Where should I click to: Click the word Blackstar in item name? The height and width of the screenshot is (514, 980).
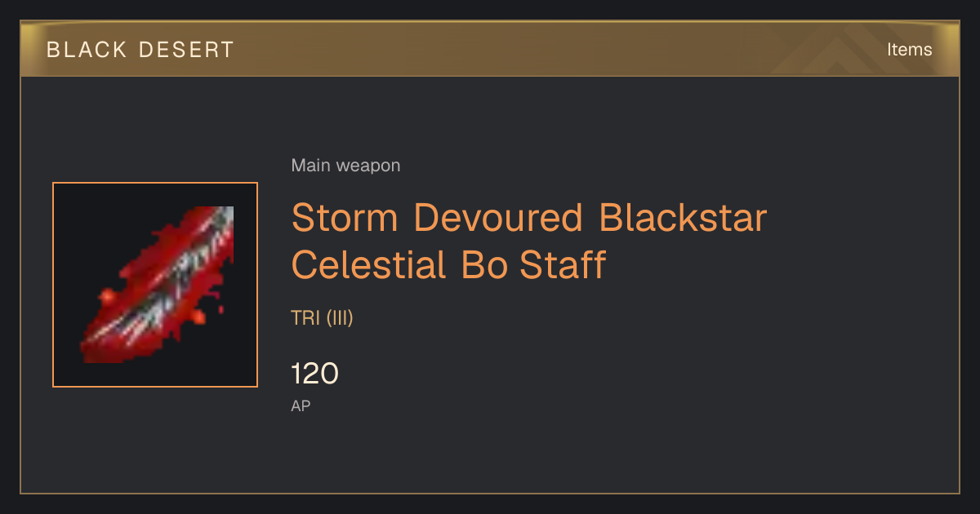683,218
